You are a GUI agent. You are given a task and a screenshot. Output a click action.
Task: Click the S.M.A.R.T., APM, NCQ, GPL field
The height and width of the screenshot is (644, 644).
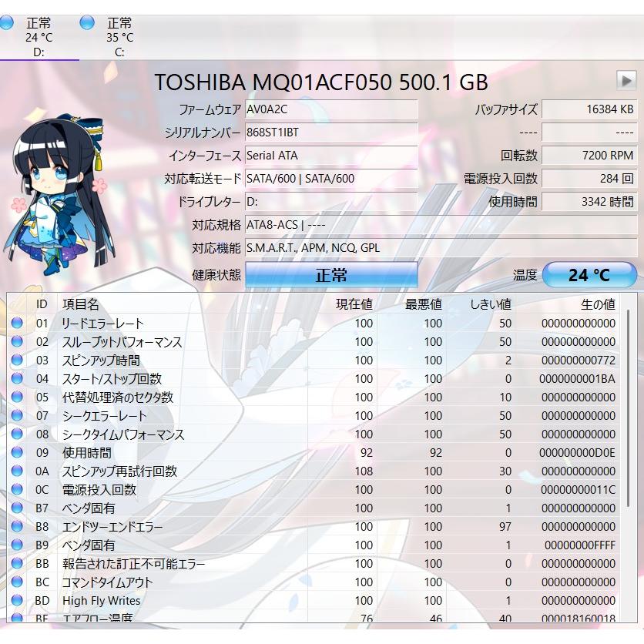click(x=441, y=248)
